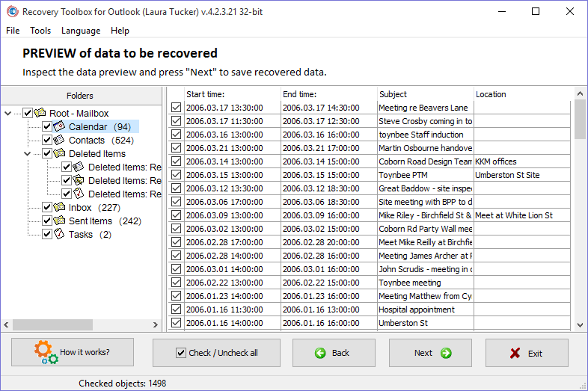Click the 'Toynbee meeting' subject cell
The image size is (588, 391).
point(426,283)
